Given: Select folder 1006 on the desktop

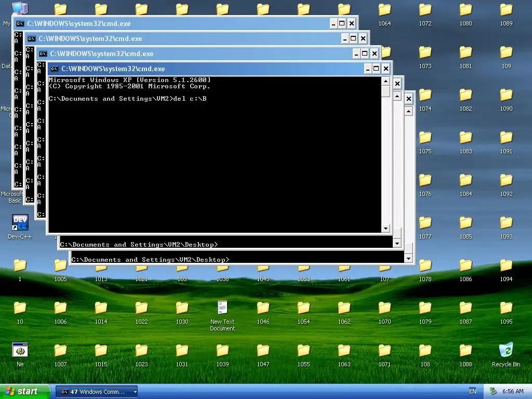Looking at the screenshot, I should click(x=60, y=313).
